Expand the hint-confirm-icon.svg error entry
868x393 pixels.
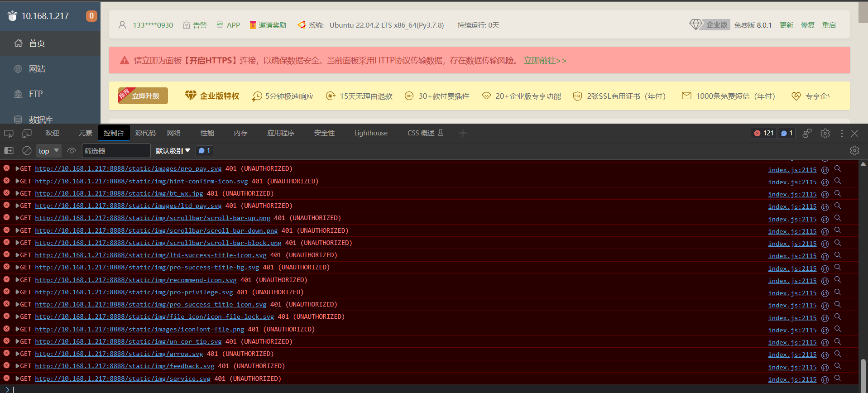[17, 181]
